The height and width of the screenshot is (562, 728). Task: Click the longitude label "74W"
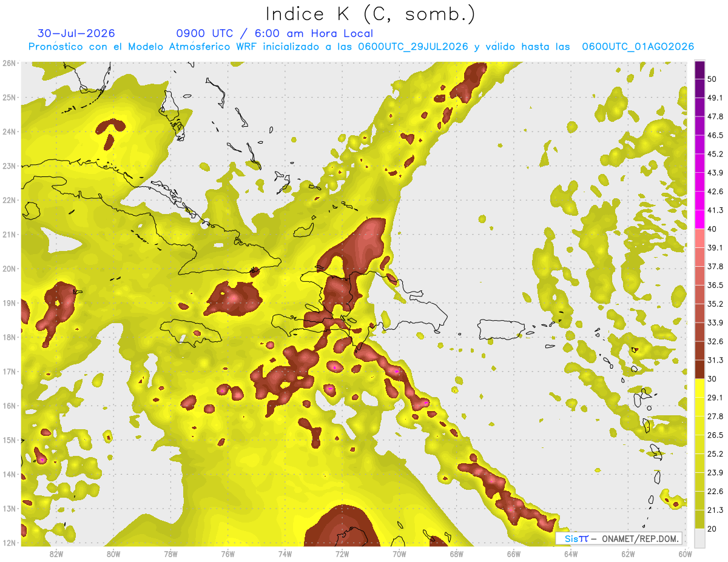click(x=285, y=554)
